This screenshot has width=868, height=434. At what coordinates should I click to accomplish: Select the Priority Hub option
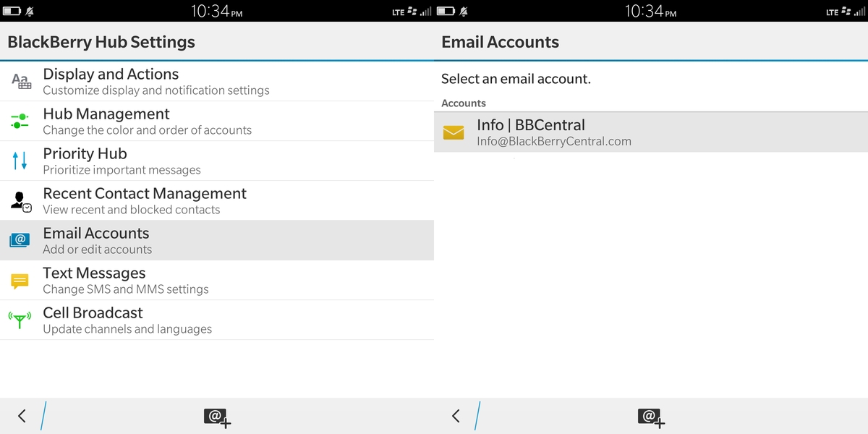[x=217, y=161]
